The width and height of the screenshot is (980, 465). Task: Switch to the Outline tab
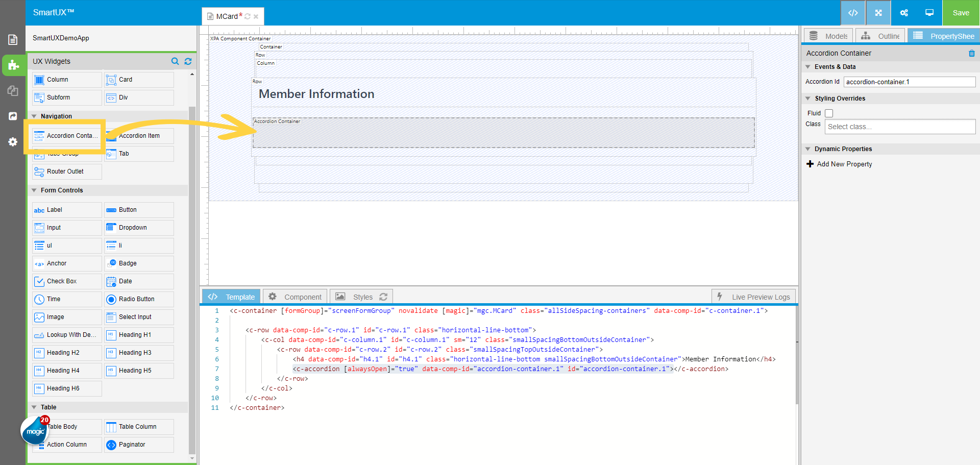coord(881,36)
